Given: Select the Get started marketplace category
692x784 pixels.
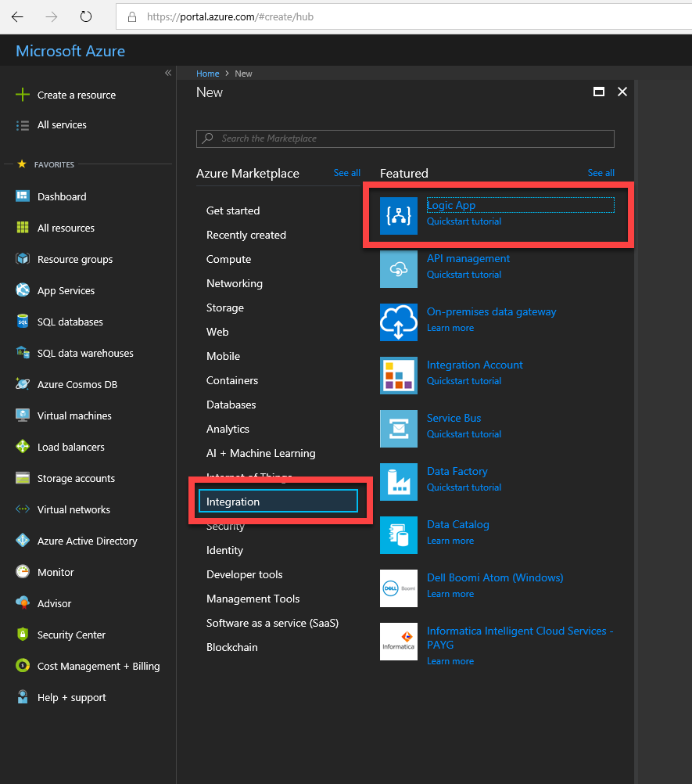Looking at the screenshot, I should click(x=233, y=210).
